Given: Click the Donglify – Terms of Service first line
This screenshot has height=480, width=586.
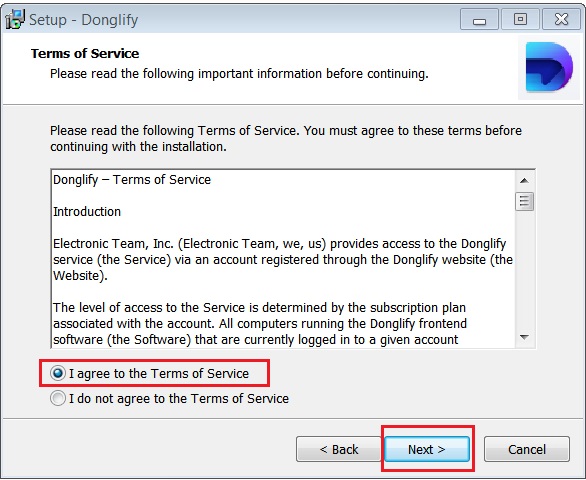Looking at the screenshot, I should pyautogui.click(x=132, y=180).
